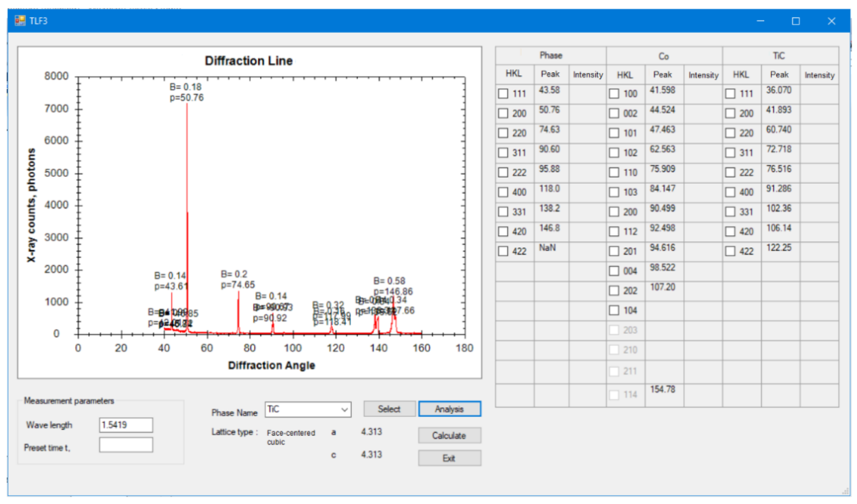The width and height of the screenshot is (857, 504).
Task: Focus the Preset time input box
Action: [x=126, y=445]
